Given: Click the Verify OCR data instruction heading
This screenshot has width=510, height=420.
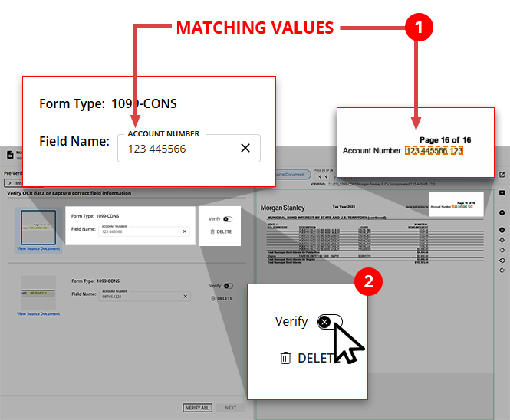Looking at the screenshot, I should 69,193.
